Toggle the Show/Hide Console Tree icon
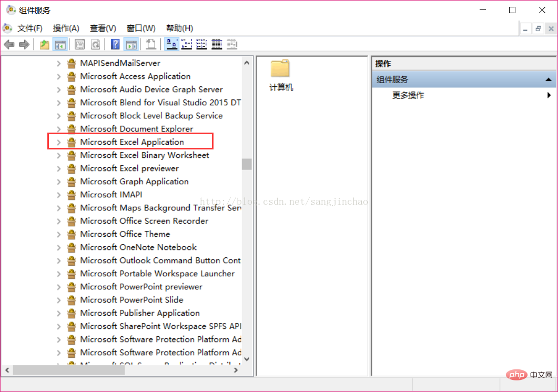The image size is (558, 392). click(60, 45)
